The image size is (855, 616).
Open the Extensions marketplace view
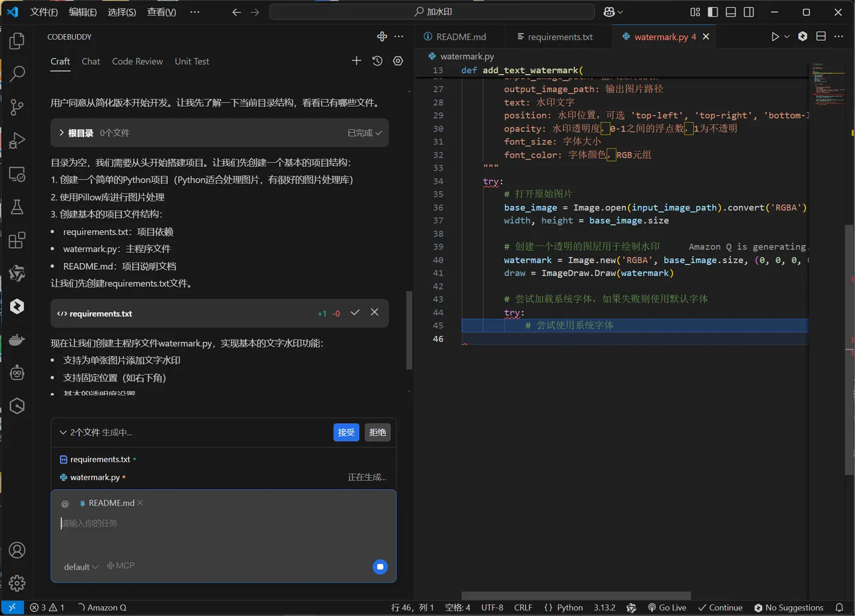click(x=16, y=240)
